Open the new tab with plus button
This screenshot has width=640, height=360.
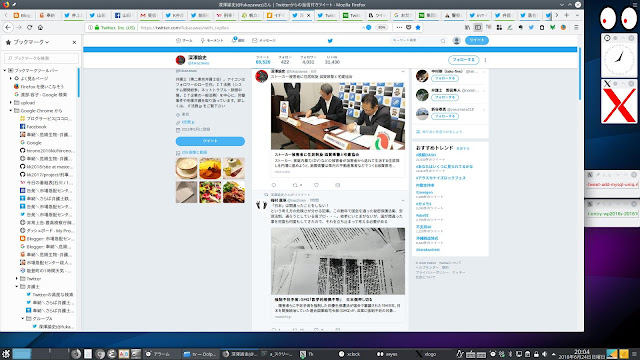coord(567,15)
